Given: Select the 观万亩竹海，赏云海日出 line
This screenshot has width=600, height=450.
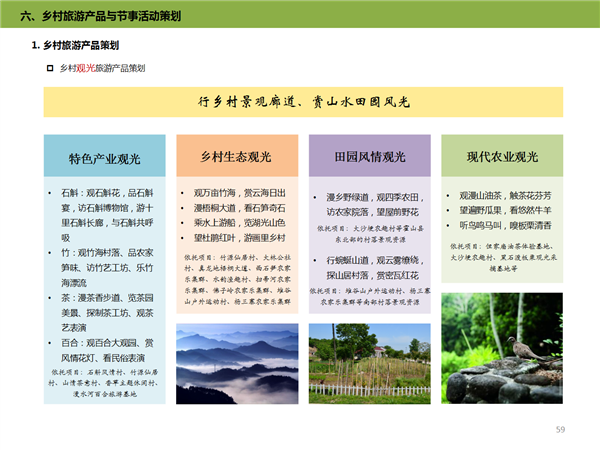Looking at the screenshot, I should [x=239, y=192].
